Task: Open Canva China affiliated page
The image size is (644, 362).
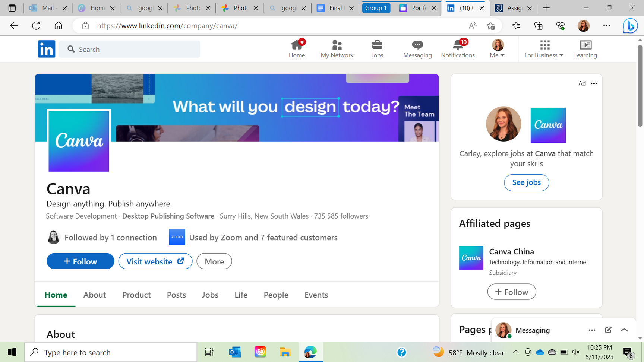Action: pos(511,251)
